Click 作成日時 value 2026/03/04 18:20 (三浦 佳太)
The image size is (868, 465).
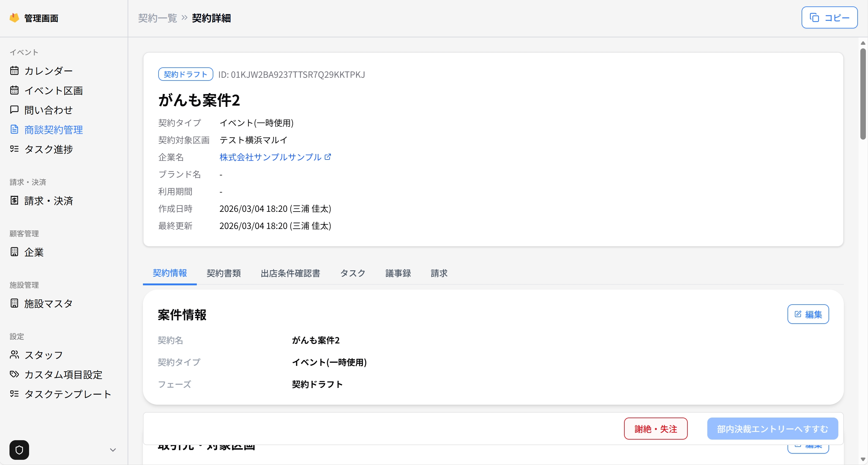pyautogui.click(x=275, y=208)
